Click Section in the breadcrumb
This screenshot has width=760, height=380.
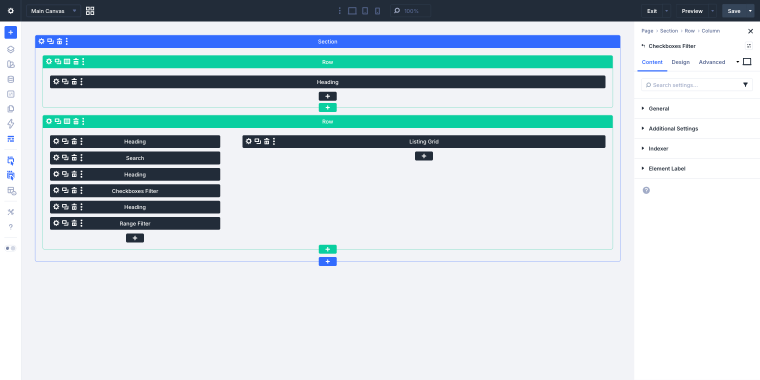668,31
